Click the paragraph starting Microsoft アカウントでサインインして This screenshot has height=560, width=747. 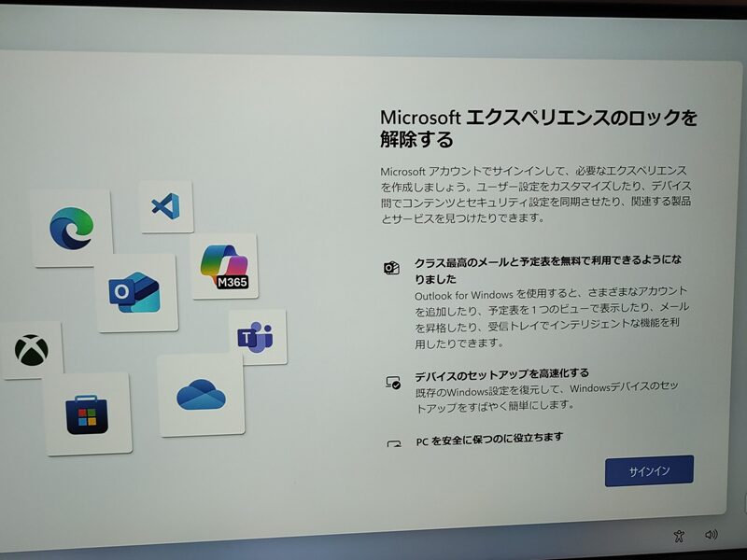pyautogui.click(x=535, y=194)
